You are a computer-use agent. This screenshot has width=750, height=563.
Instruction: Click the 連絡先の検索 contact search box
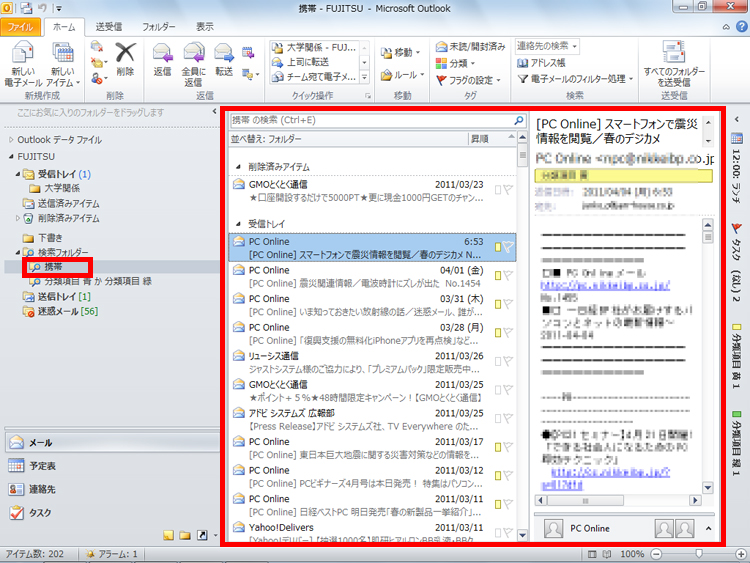tap(547, 46)
